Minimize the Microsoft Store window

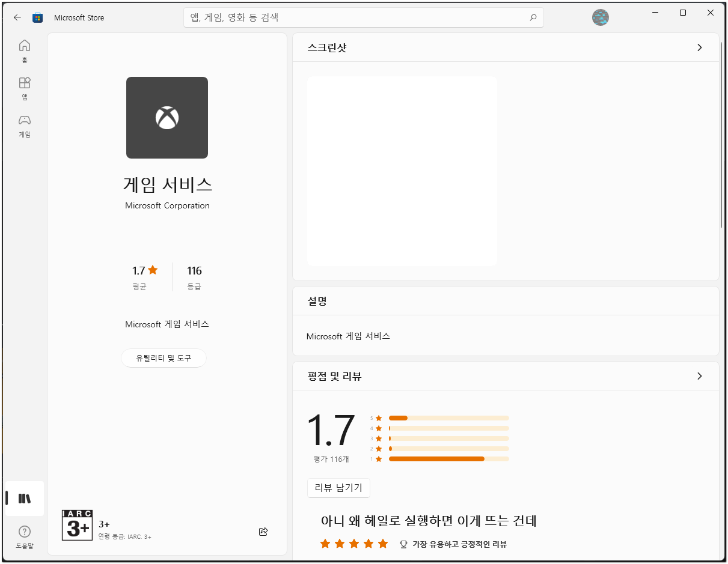tap(655, 13)
